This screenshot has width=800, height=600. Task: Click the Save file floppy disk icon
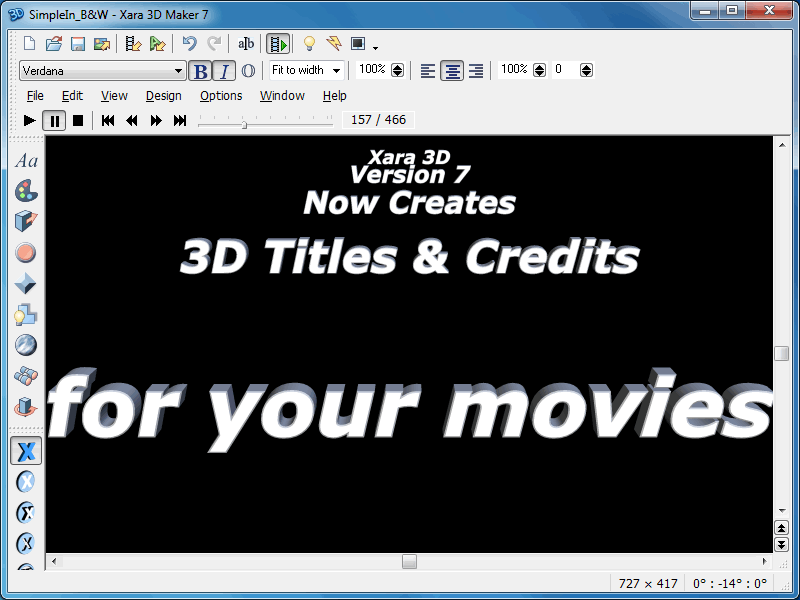[x=78, y=44]
